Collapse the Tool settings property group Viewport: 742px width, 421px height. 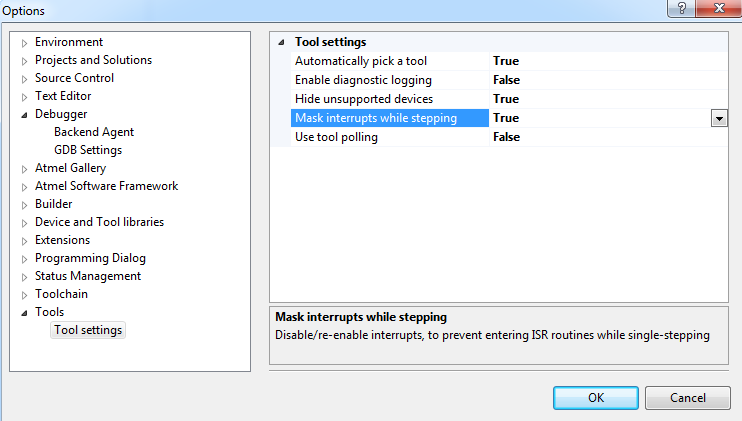click(282, 43)
